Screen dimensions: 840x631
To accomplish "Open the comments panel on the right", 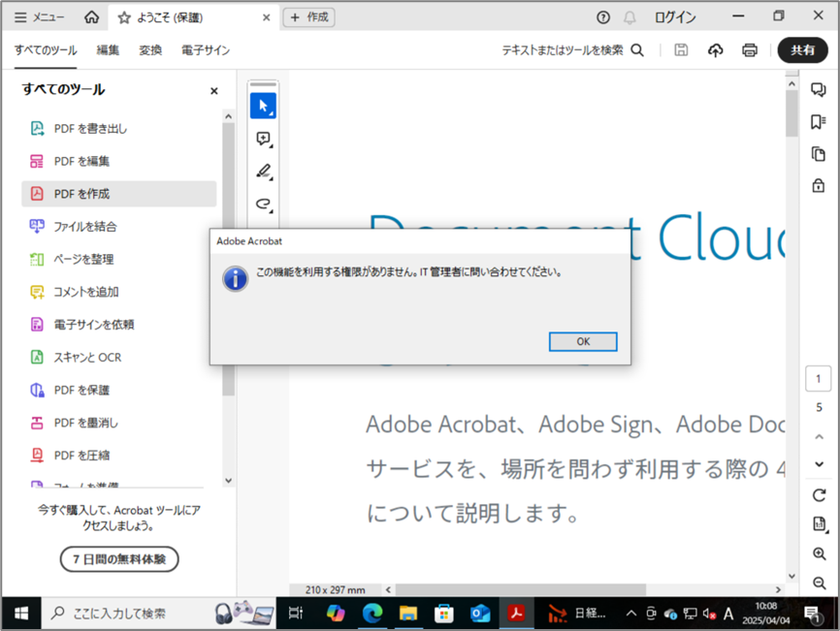I will coord(818,90).
